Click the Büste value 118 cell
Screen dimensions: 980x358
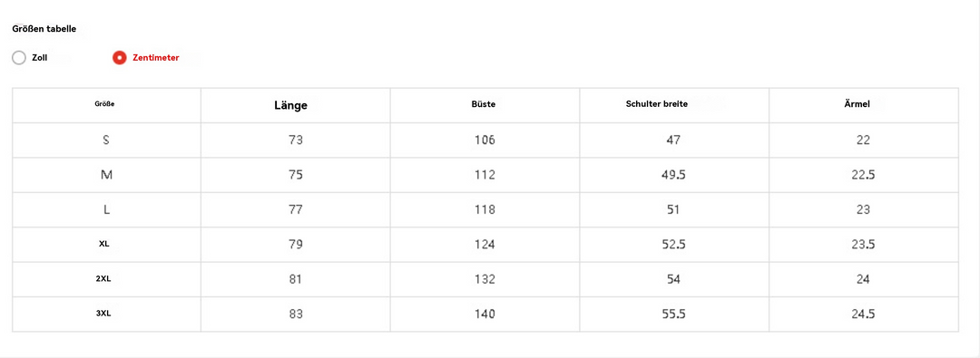[x=485, y=210]
